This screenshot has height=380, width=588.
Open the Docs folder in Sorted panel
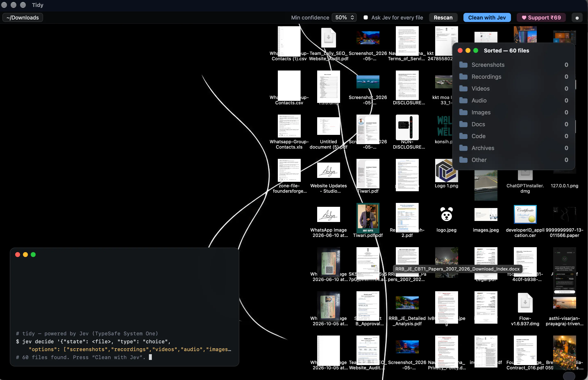coord(514,124)
